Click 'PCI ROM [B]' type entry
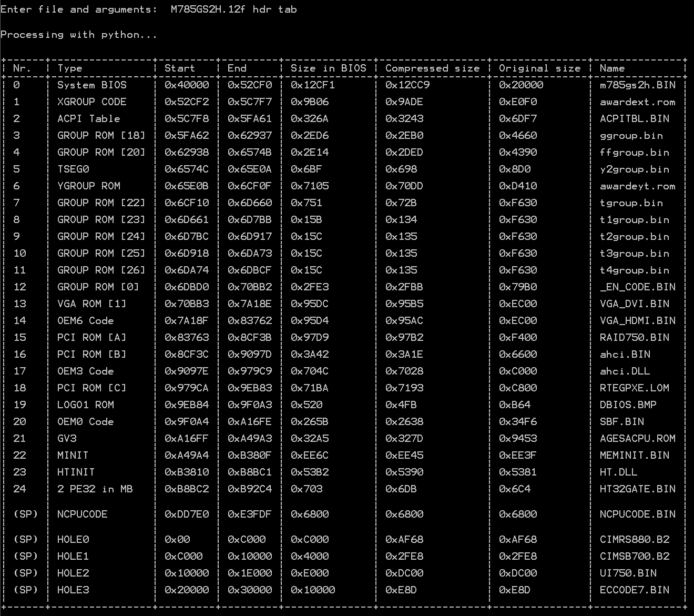The height and width of the screenshot is (616, 694). [91, 354]
